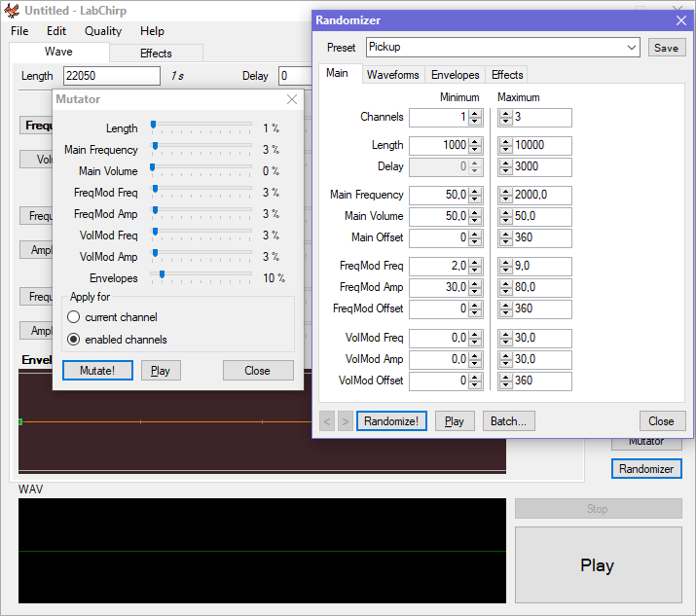Click Close button at Randomizer bottom

click(x=662, y=421)
